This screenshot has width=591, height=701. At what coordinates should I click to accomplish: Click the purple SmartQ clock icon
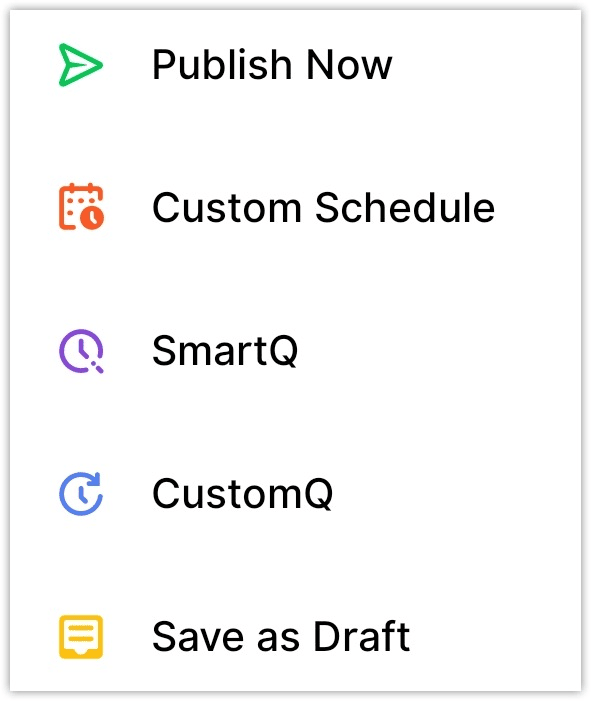click(81, 351)
